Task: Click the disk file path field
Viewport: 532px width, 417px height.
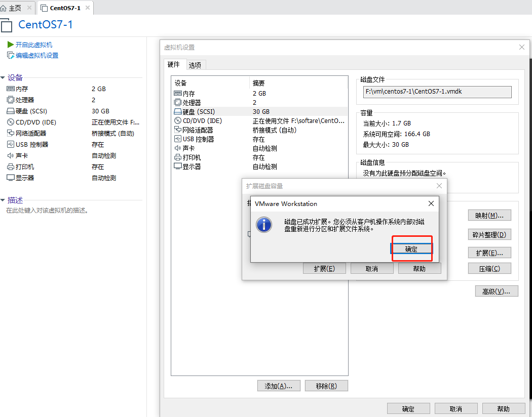Action: click(x=437, y=92)
